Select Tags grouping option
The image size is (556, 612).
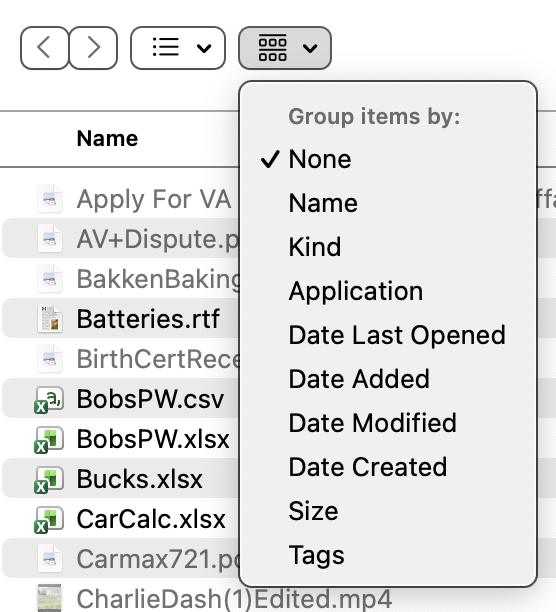point(316,555)
